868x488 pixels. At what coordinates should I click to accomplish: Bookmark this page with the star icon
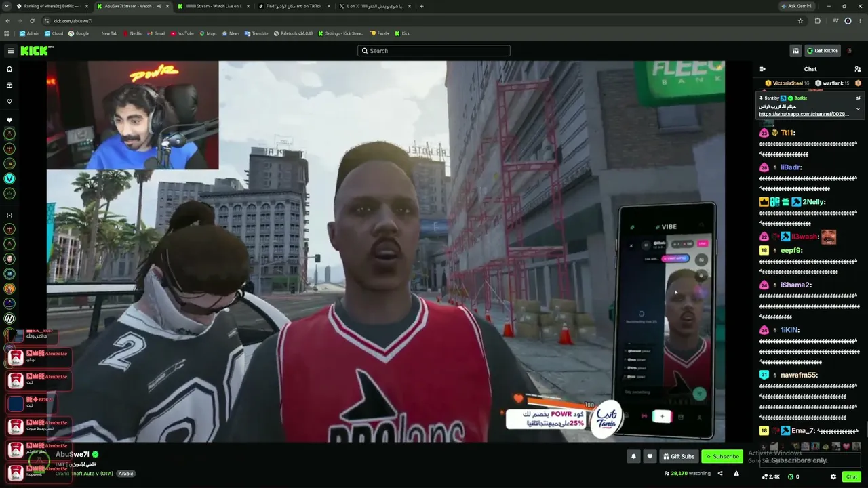800,21
